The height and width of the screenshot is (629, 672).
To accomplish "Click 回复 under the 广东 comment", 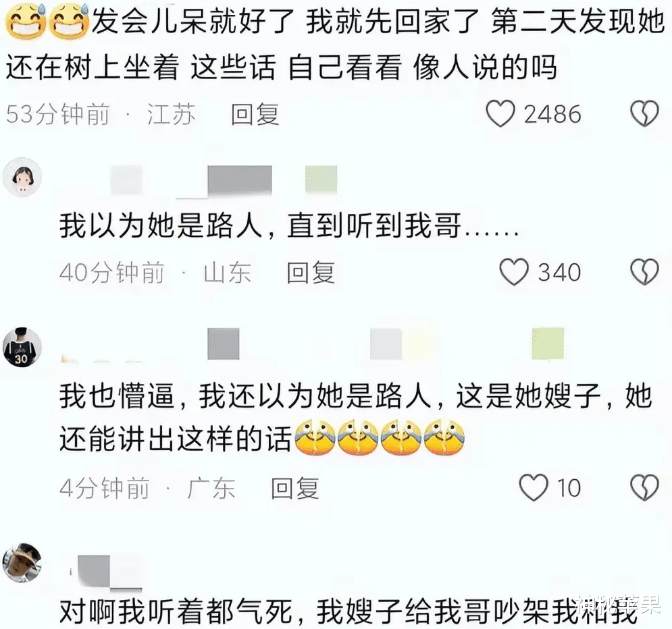I will click(295, 488).
